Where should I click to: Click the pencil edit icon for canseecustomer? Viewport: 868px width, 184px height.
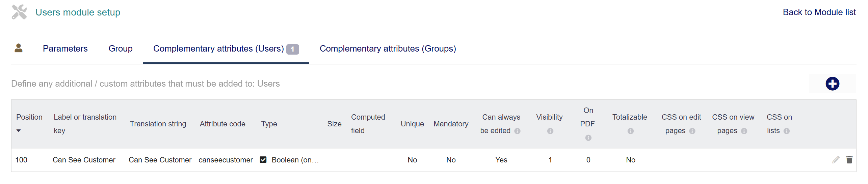tap(836, 160)
